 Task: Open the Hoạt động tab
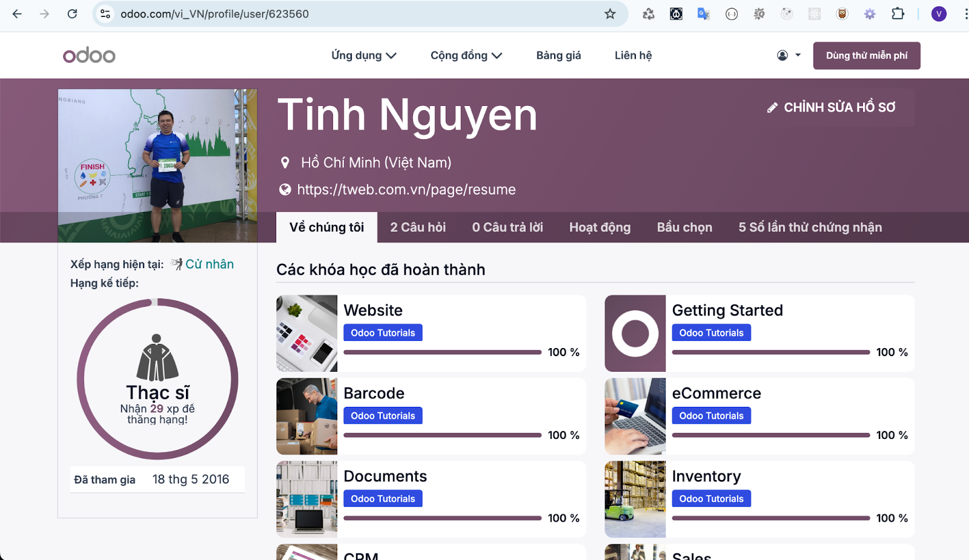(600, 227)
